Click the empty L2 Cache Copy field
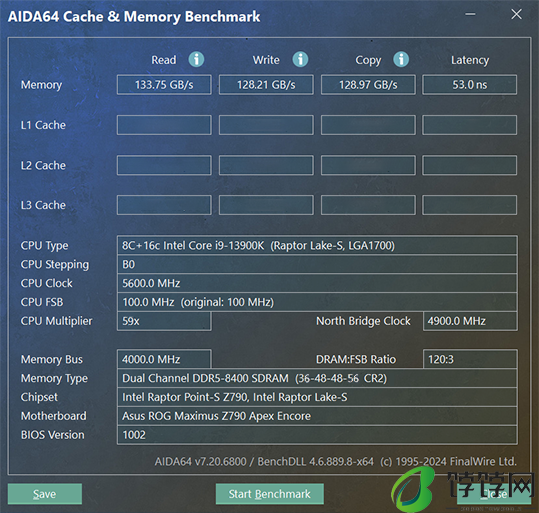539x513 pixels. [368, 165]
